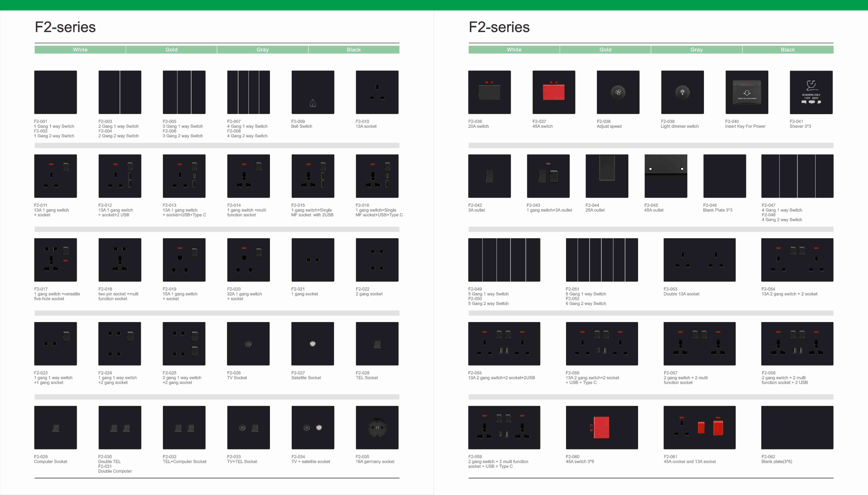Screen dimensions: 868x495
Task: Click the bulb icon on F2-039 dimmer switch
Action: [682, 92]
